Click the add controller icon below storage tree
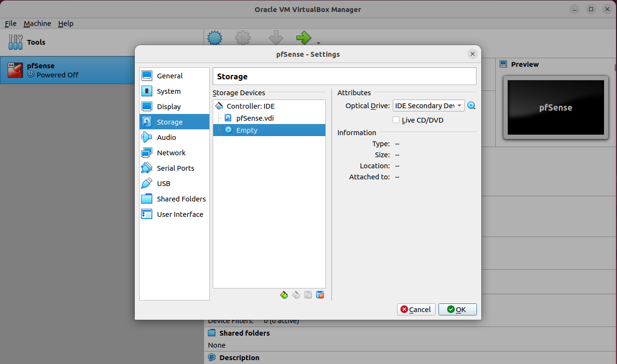 pyautogui.click(x=284, y=295)
